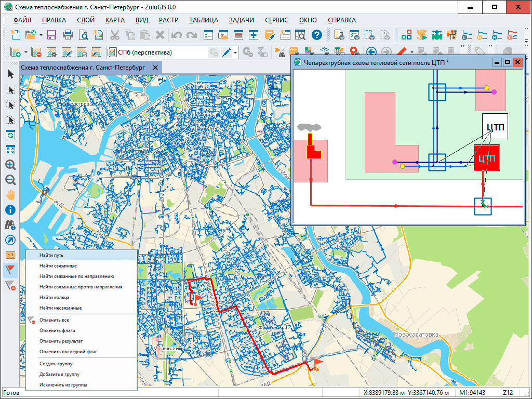This screenshot has width=532, height=399.
Task: Click the blue Information tool icon
Action: point(10,210)
